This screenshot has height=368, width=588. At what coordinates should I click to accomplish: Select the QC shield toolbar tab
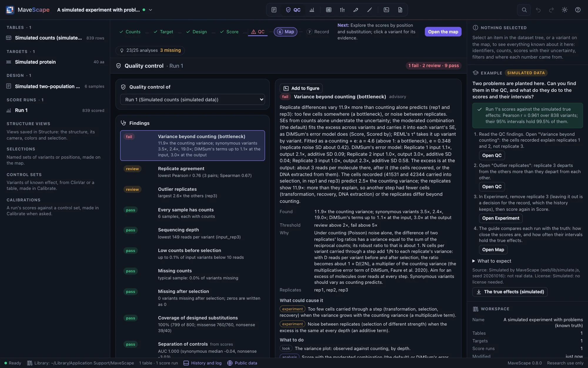point(293,10)
